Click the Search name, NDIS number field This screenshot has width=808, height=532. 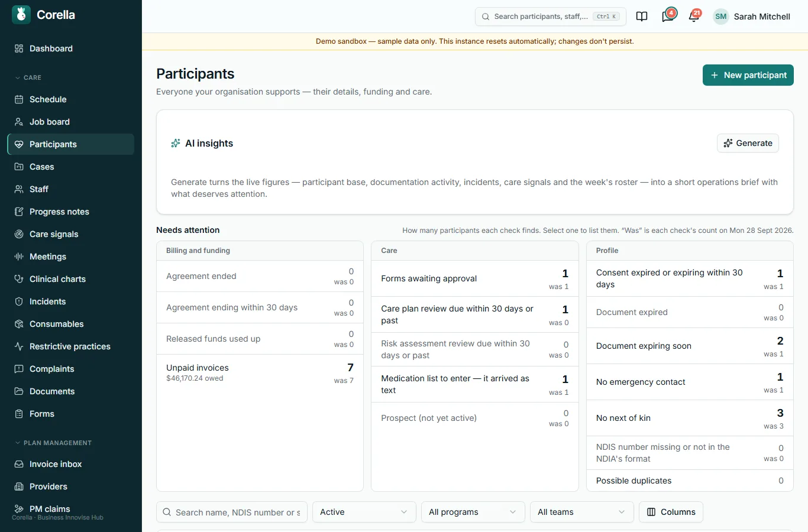(x=232, y=512)
